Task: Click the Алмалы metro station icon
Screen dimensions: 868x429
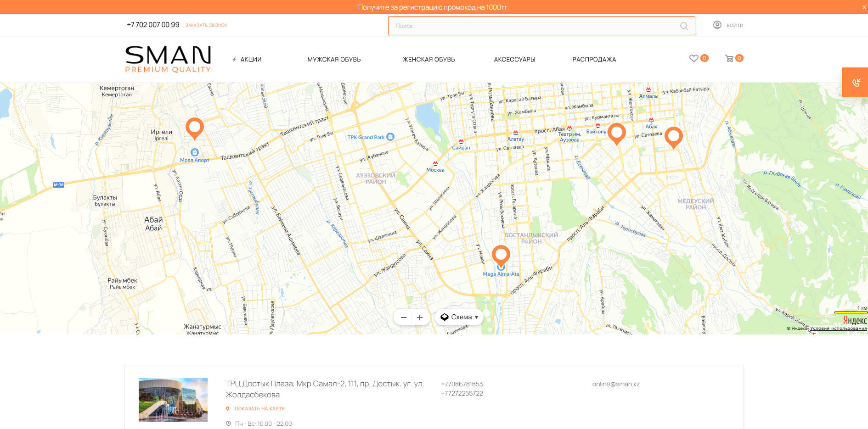Action: tap(648, 90)
